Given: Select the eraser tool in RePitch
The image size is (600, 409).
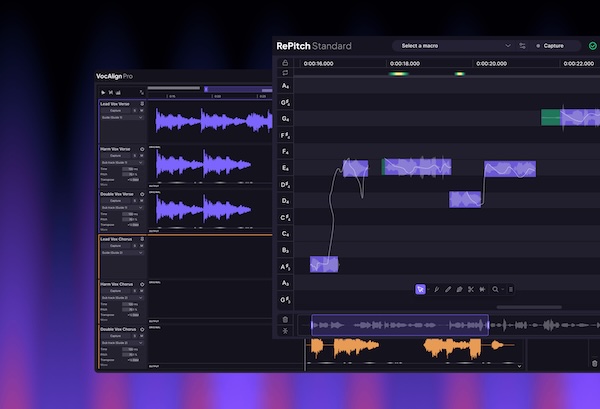Looking at the screenshot, I should click(459, 289).
